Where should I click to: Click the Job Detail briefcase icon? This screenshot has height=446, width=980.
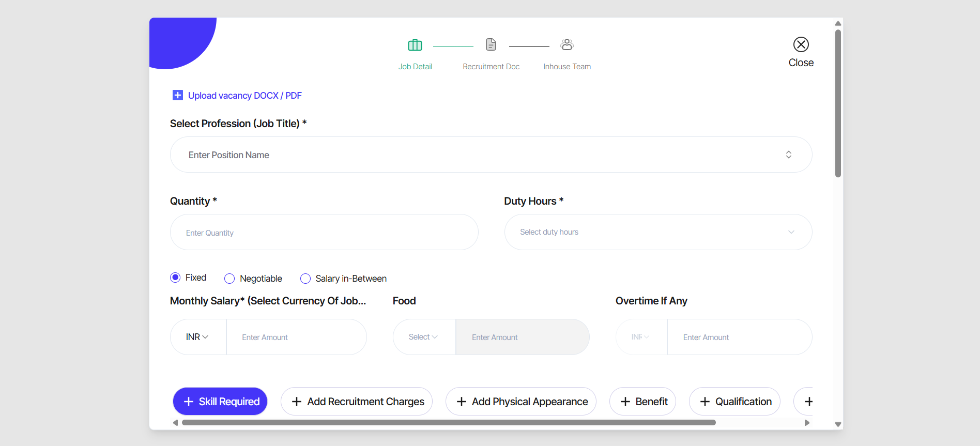click(415, 45)
